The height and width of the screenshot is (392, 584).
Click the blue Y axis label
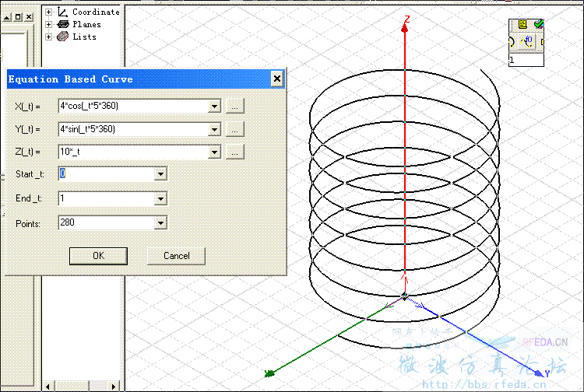547,373
